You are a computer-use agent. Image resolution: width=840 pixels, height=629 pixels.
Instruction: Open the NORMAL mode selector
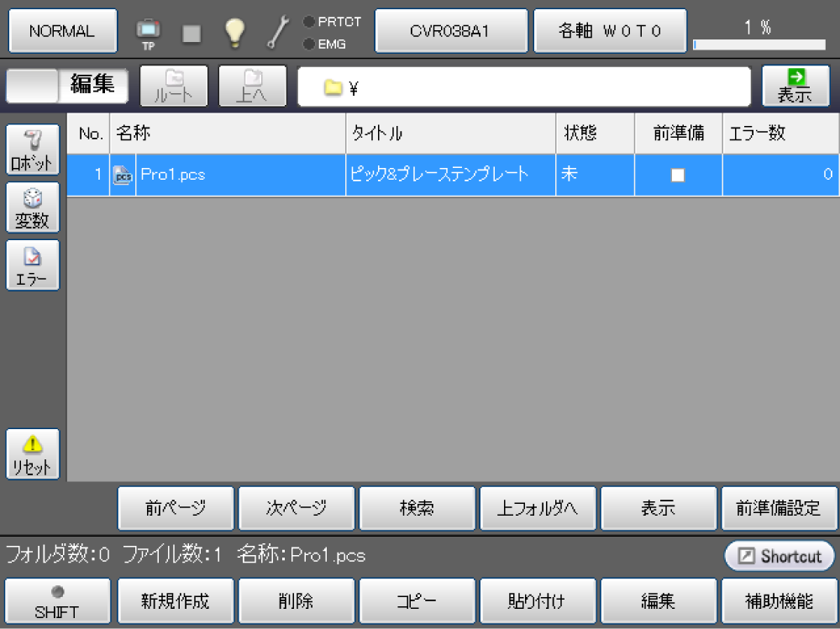(62, 31)
